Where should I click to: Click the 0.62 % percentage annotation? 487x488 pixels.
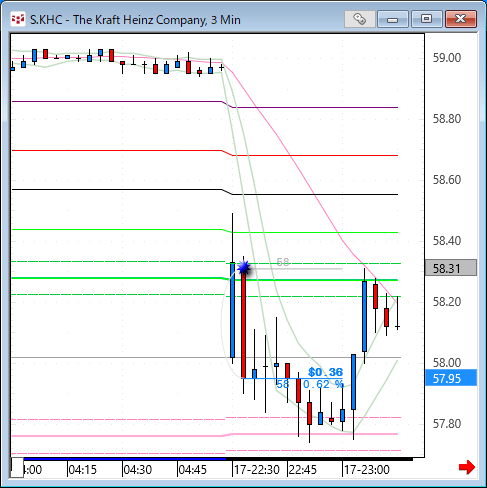[x=323, y=384]
